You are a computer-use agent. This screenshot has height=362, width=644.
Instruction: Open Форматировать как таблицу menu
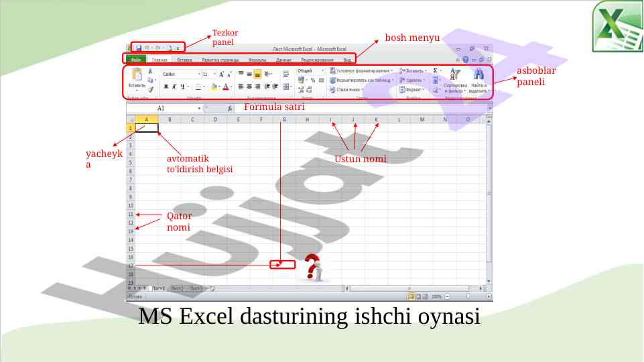tap(363, 80)
